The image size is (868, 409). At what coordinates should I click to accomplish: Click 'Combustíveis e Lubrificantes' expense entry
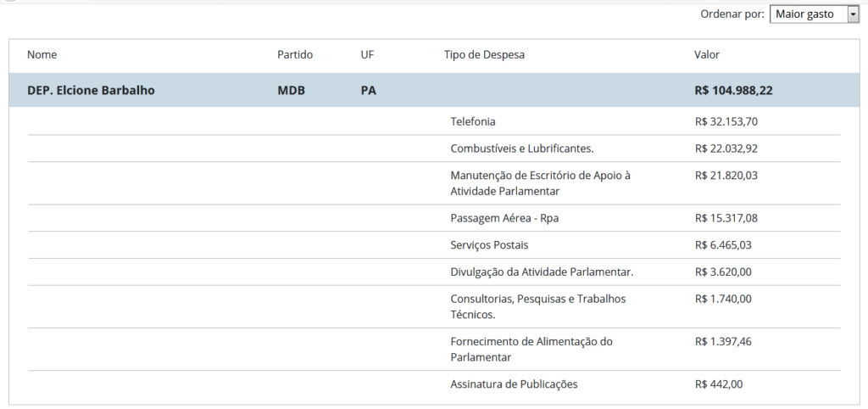click(521, 148)
